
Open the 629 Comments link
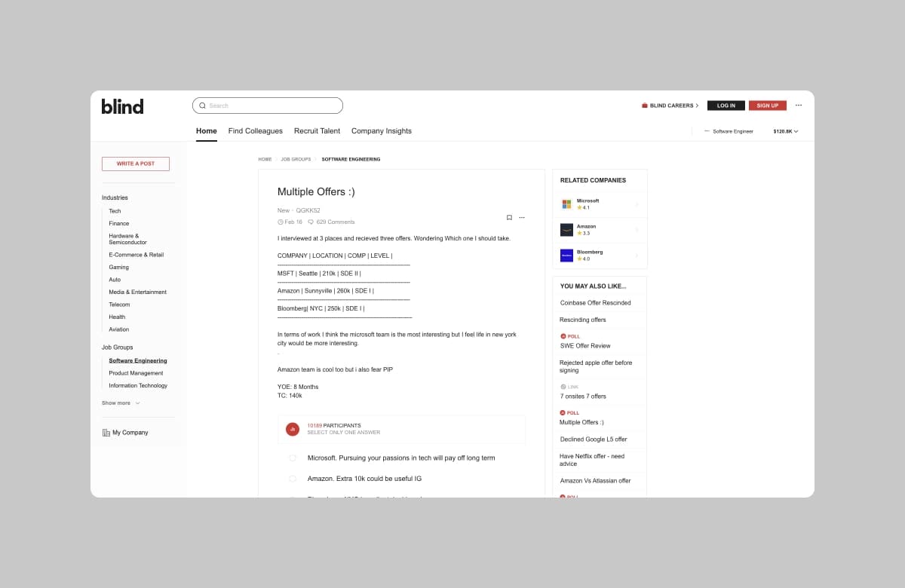tap(336, 222)
